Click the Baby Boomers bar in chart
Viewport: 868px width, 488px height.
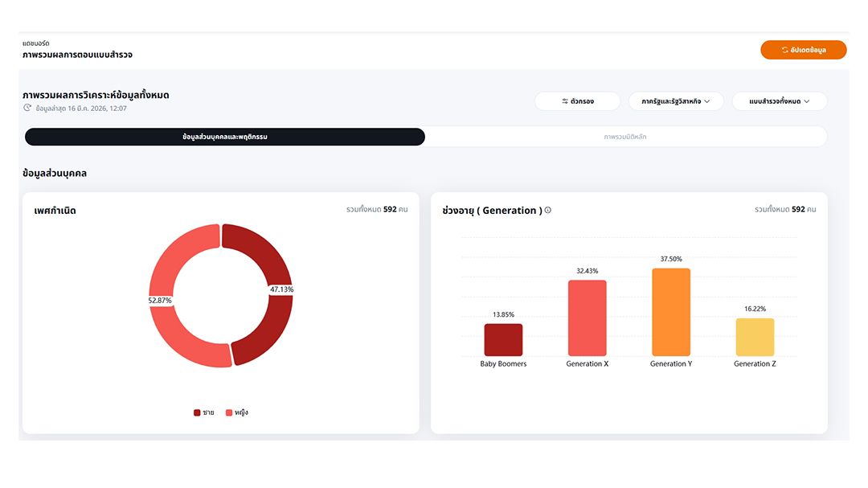tap(503, 339)
